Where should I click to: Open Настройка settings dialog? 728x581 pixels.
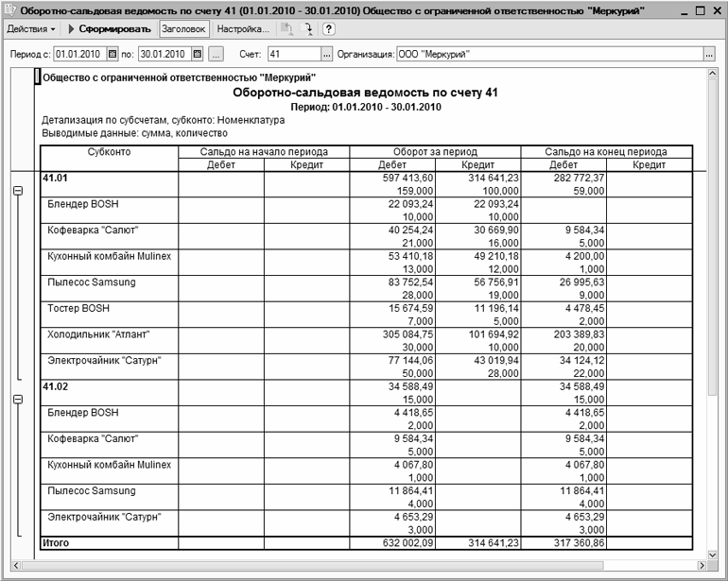click(243, 29)
